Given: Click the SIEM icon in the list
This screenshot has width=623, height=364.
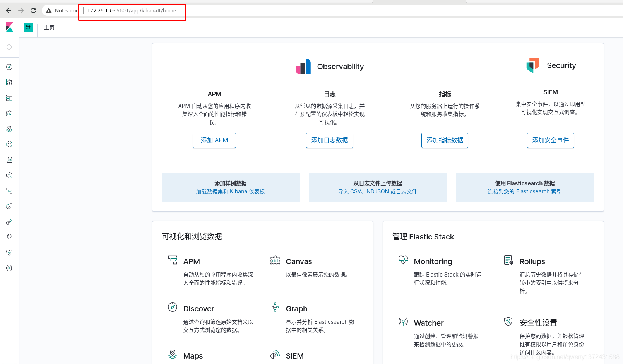Looking at the screenshot, I should tap(275, 354).
